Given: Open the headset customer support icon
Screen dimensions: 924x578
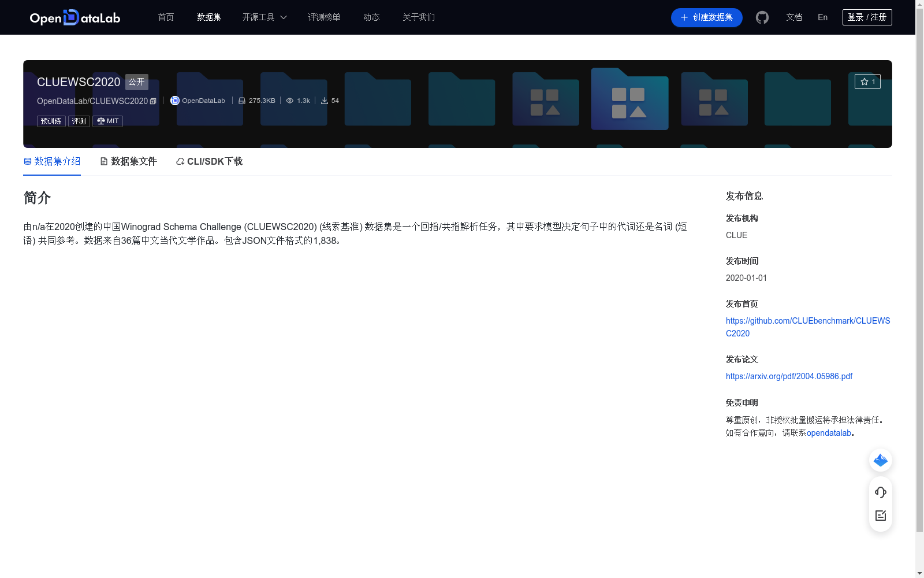Looking at the screenshot, I should [880, 492].
